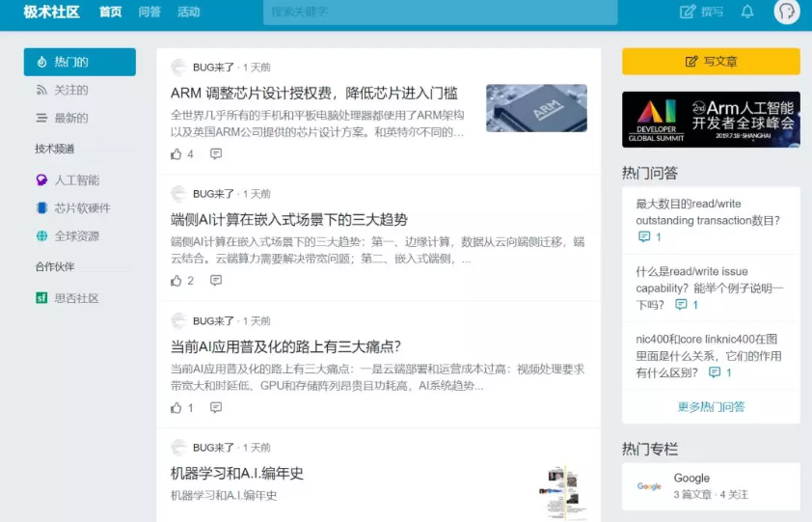Click the globe icon for 全球资源
Viewport: 812px width, 522px height.
point(41,235)
